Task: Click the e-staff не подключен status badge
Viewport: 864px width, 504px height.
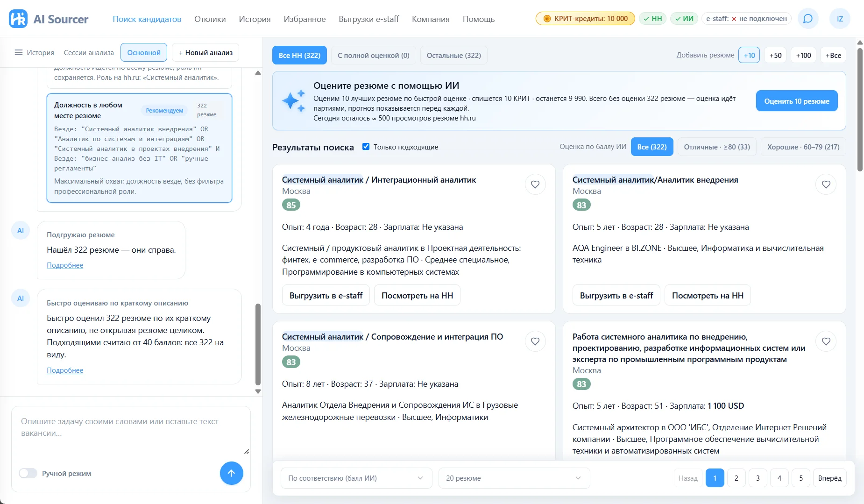Action: pyautogui.click(x=746, y=19)
